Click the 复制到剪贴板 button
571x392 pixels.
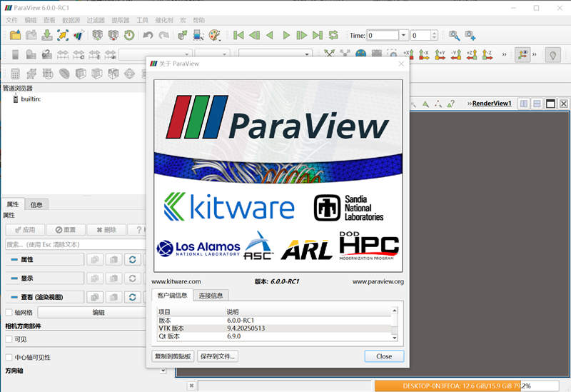click(173, 356)
